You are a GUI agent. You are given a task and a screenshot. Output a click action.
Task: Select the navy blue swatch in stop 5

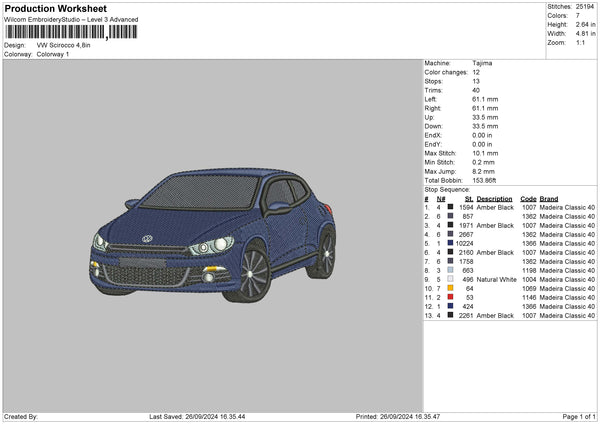451,243
